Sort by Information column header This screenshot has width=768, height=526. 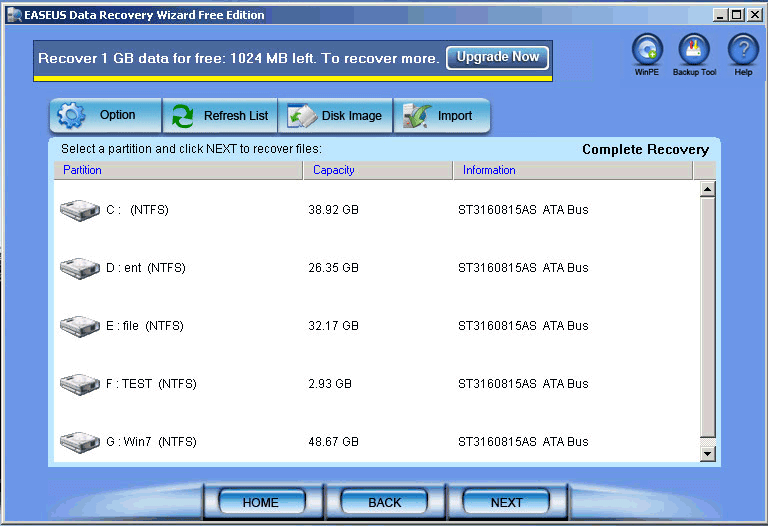point(573,170)
